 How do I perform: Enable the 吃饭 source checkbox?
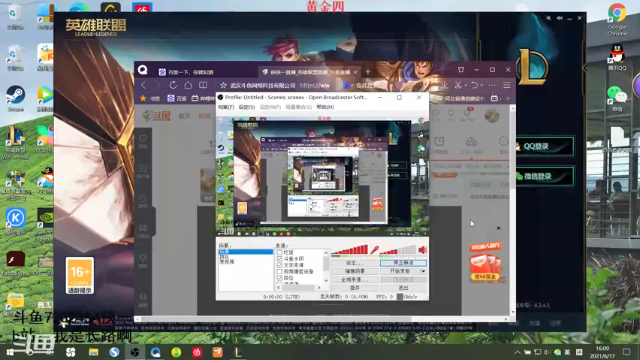[x=280, y=253]
